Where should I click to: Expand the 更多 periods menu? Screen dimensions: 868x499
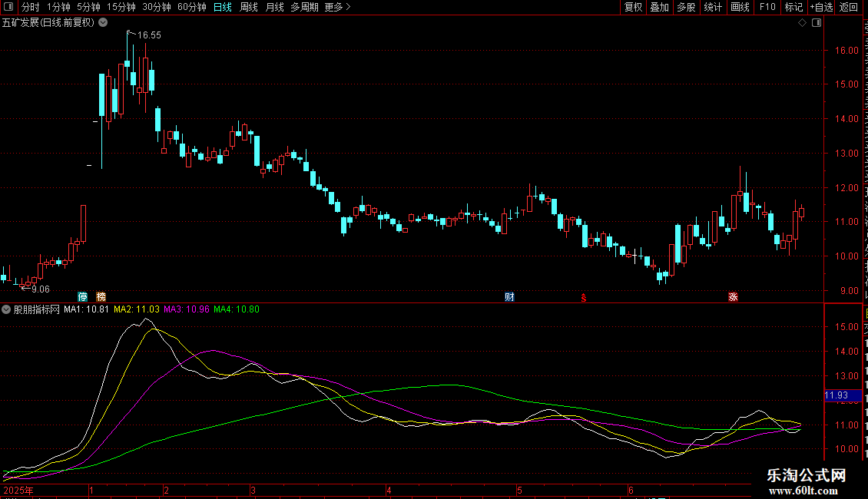pos(338,7)
